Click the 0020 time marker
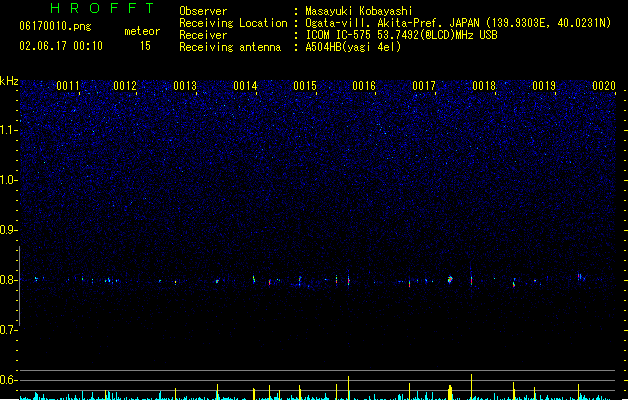Image resolution: width=629 pixels, height=400 pixels. tap(604, 86)
